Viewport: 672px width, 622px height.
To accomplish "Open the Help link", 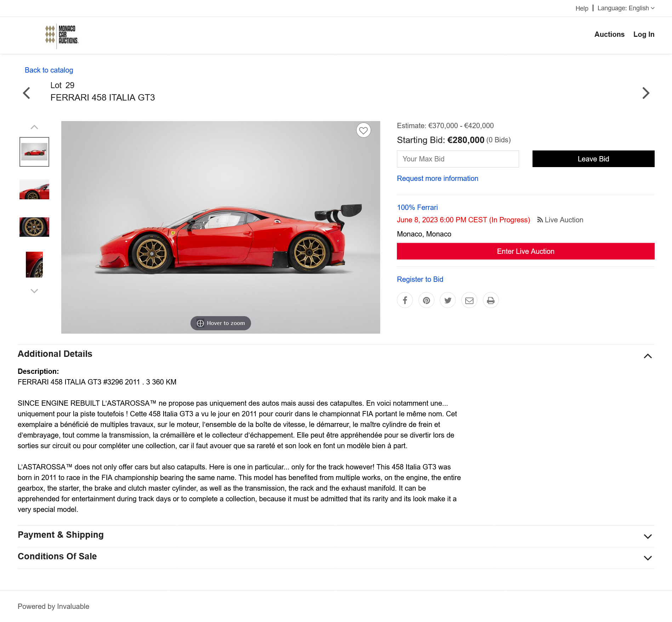I will (582, 8).
